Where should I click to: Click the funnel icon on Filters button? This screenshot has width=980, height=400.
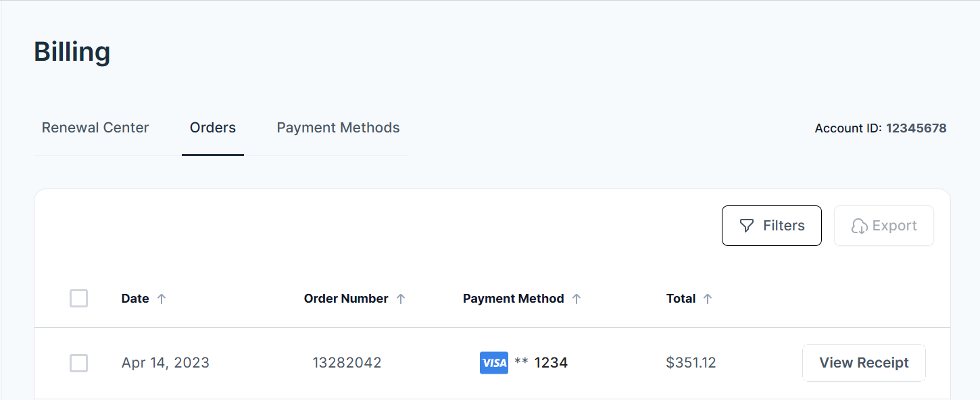point(746,225)
